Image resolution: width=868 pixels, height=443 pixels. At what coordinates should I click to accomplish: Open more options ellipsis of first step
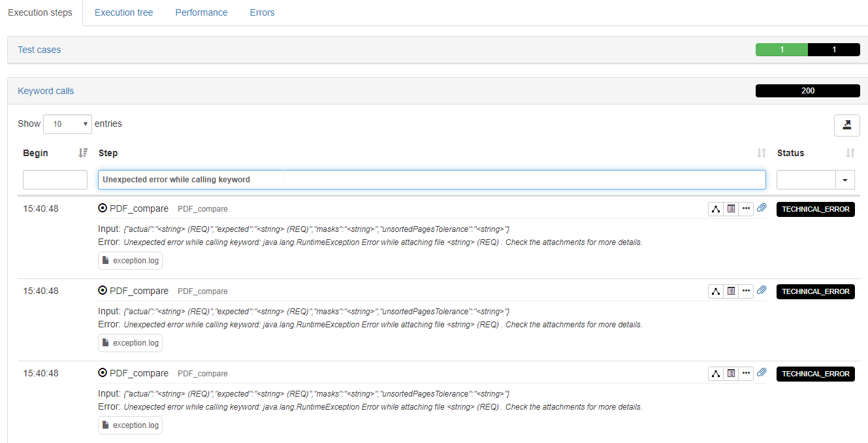pos(746,209)
